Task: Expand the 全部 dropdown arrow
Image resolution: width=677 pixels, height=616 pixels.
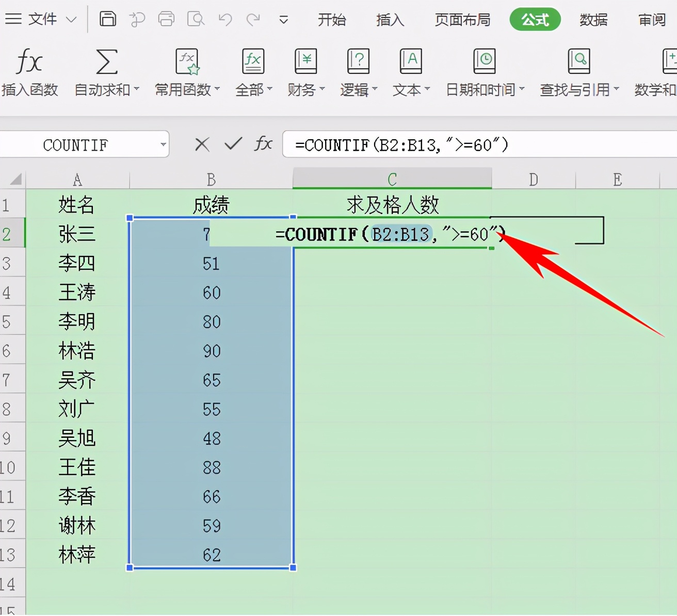Action: [270, 89]
